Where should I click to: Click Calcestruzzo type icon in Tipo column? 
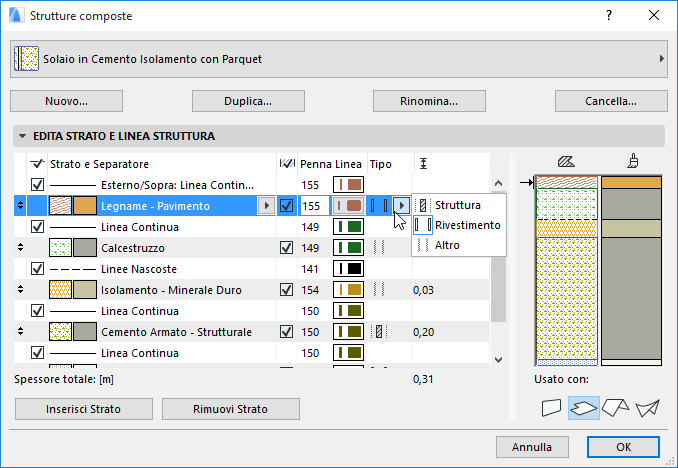point(379,248)
